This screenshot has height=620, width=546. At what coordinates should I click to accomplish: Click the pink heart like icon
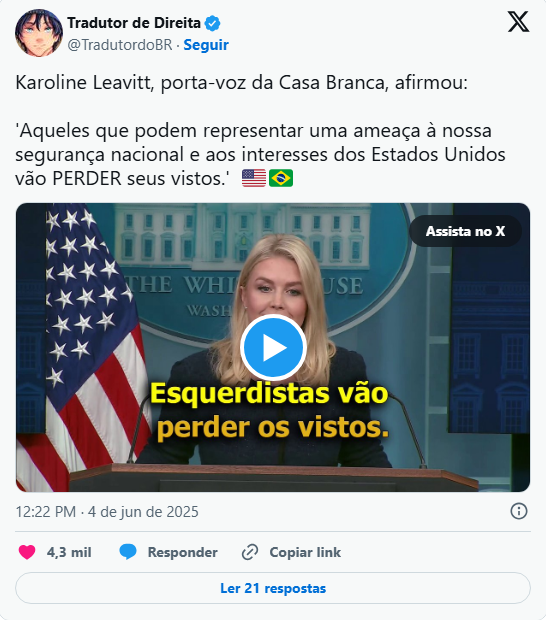tap(27, 552)
